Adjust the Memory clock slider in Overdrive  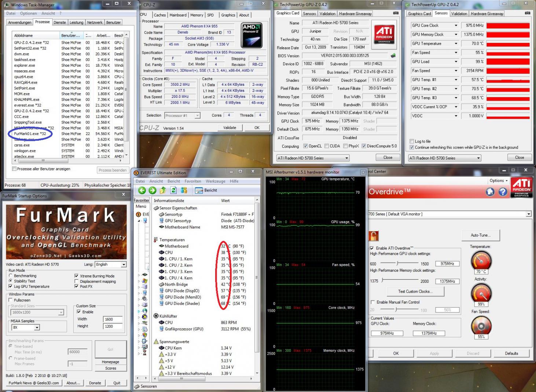(382, 280)
